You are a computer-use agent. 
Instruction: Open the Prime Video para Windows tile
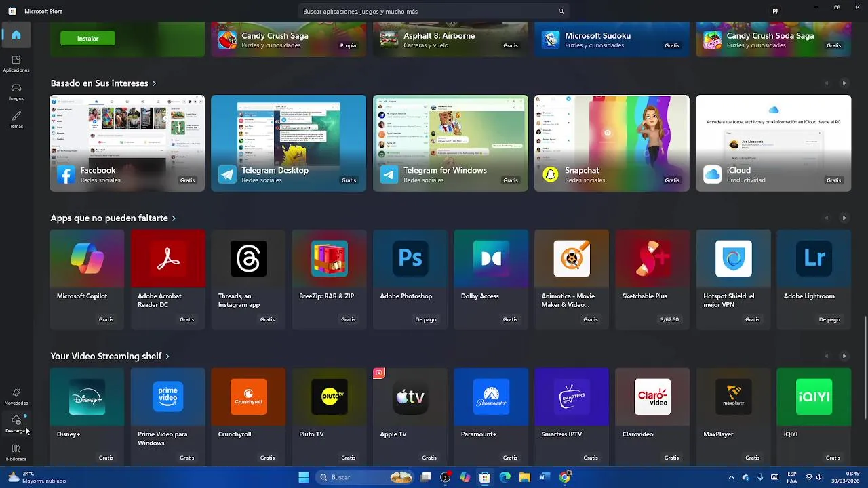(x=167, y=417)
